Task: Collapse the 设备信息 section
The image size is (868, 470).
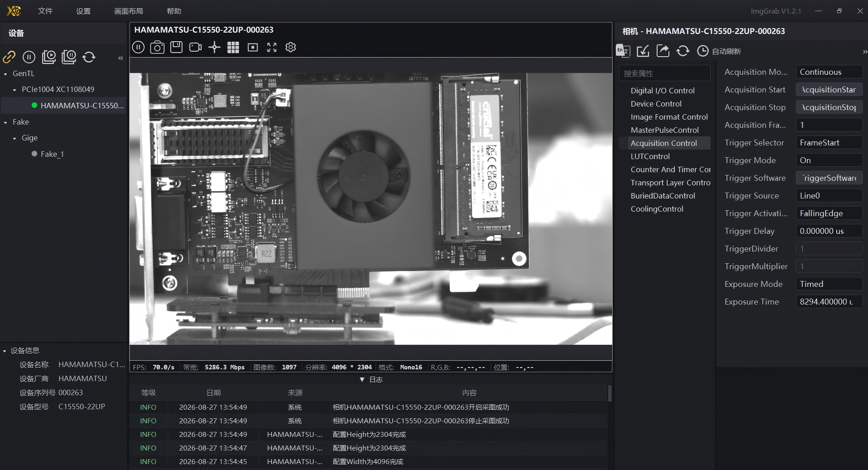Action: [x=5, y=351]
